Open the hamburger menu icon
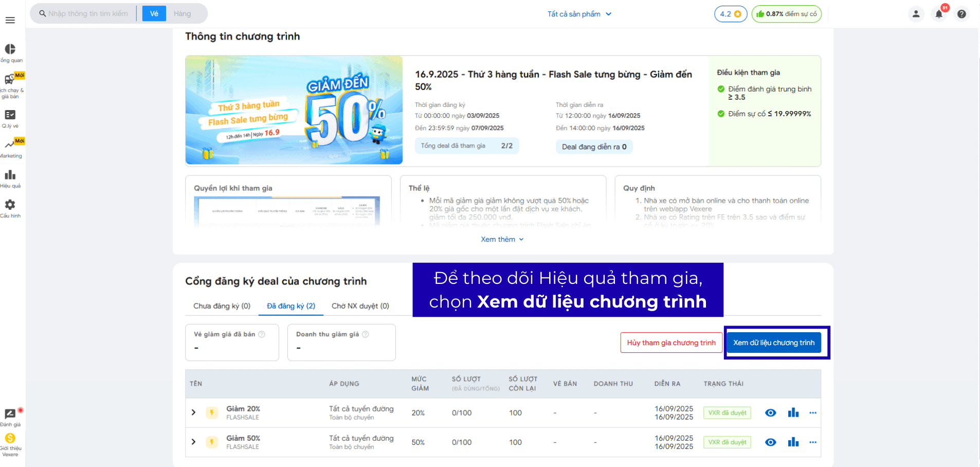This screenshot has width=980, height=467. [10, 20]
